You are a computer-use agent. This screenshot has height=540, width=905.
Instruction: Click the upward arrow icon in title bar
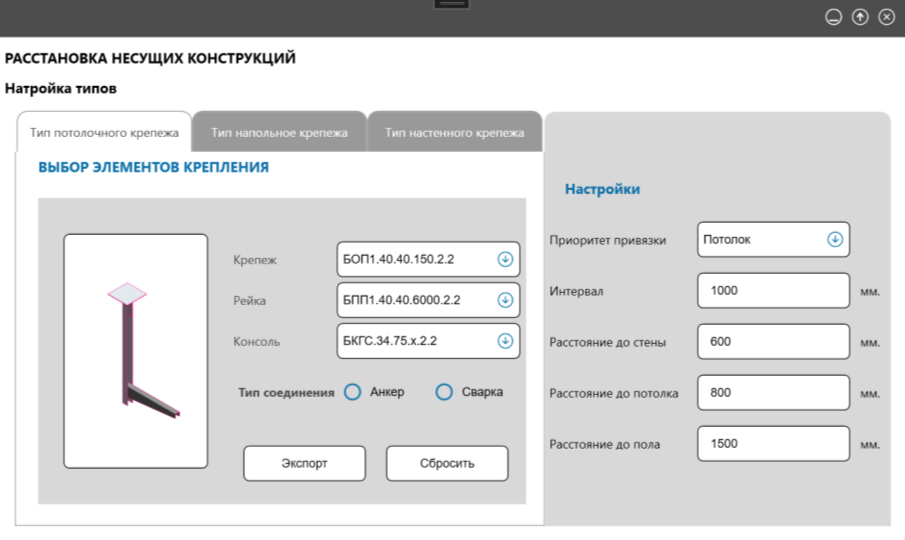(860, 17)
